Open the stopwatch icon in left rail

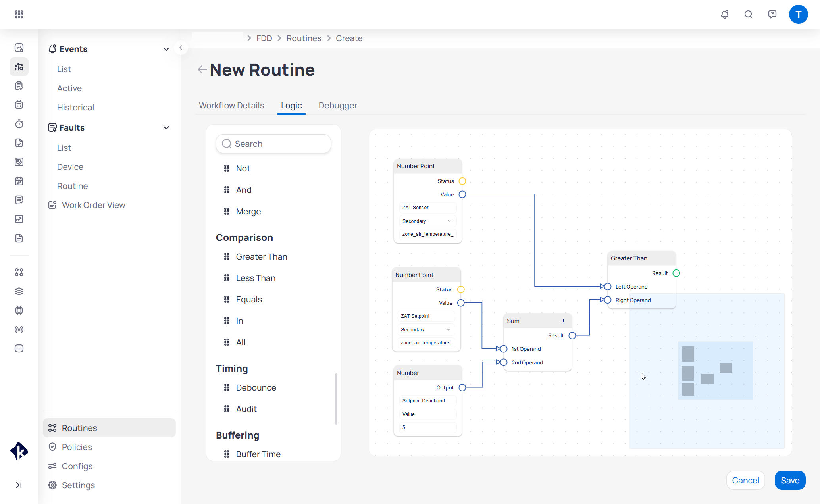point(19,124)
